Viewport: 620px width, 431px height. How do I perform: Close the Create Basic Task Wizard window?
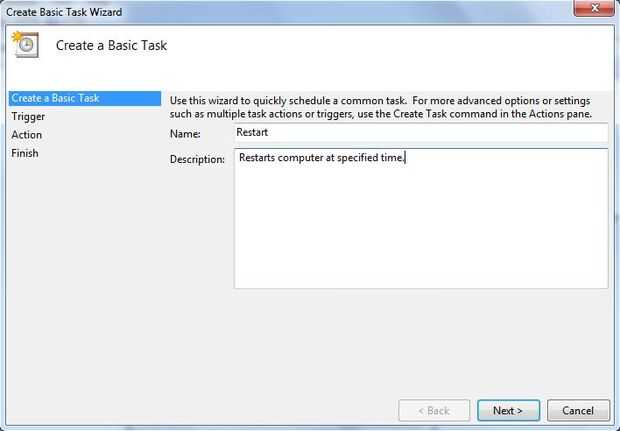(x=594, y=8)
